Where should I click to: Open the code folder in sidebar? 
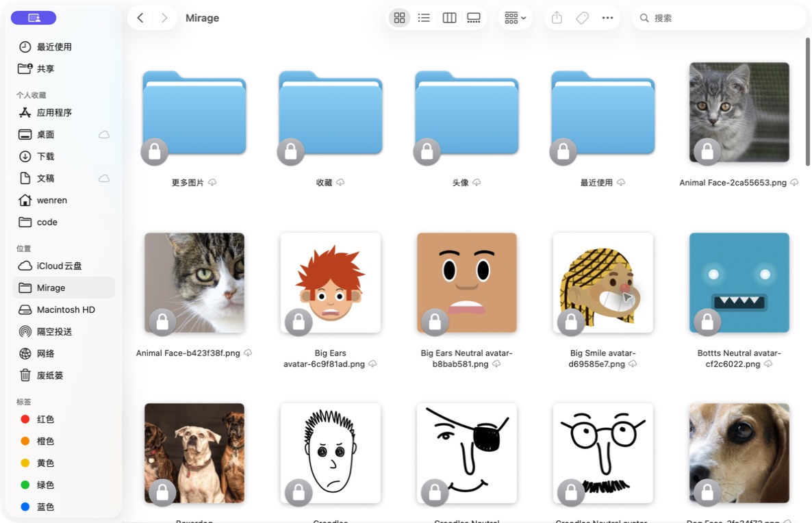63,222
